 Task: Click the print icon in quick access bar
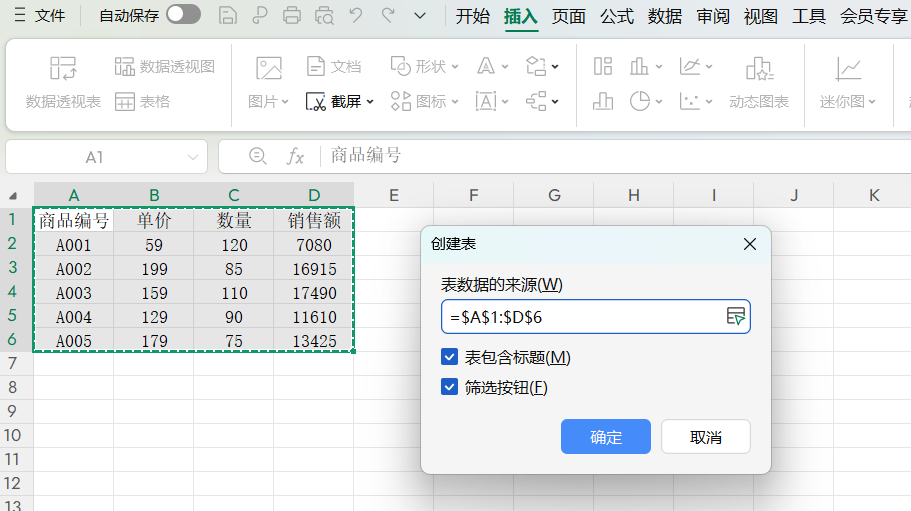(x=292, y=16)
